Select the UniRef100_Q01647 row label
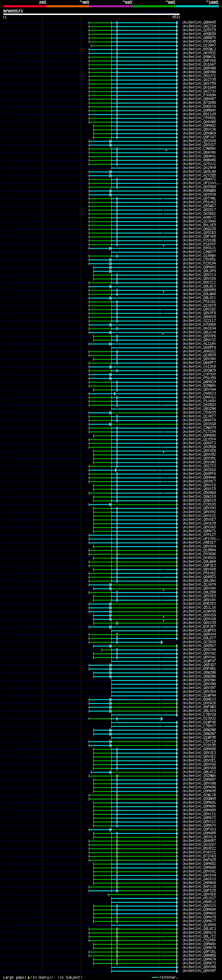 pos(199,64)
